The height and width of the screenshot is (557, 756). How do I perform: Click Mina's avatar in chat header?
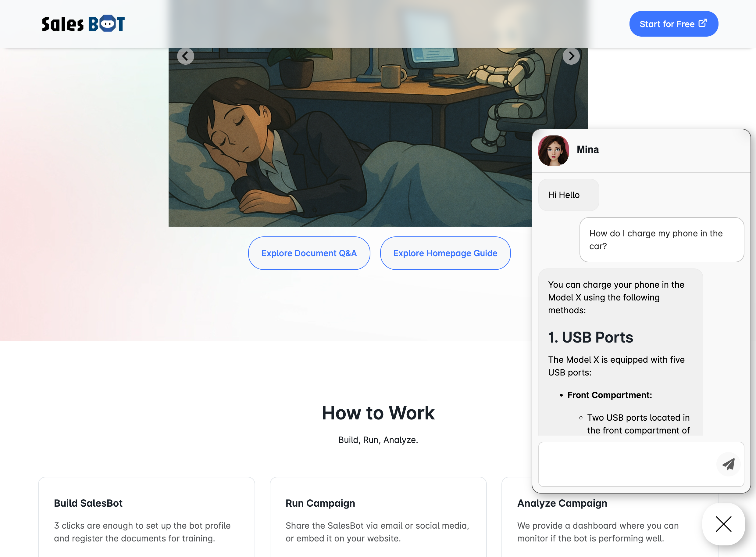pyautogui.click(x=553, y=151)
